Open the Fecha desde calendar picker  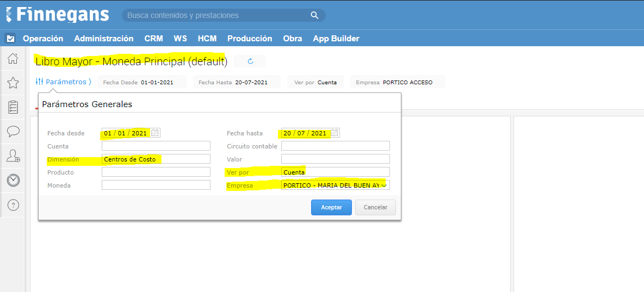155,133
